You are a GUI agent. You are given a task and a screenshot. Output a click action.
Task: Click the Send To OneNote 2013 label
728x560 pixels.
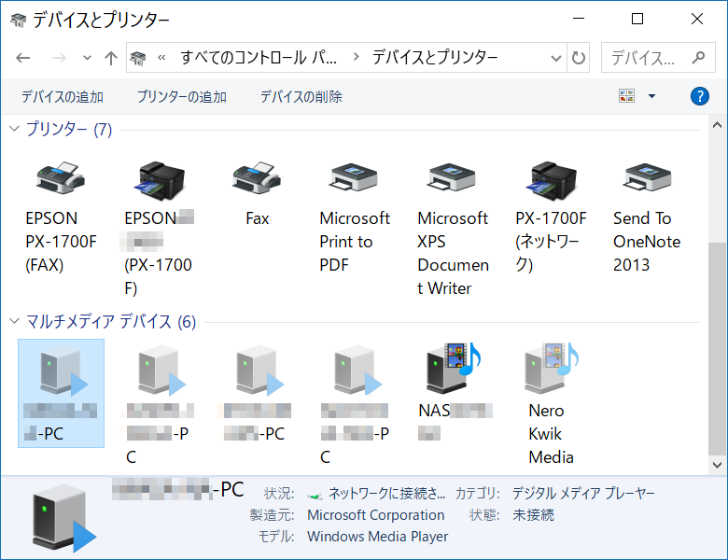[x=646, y=242]
